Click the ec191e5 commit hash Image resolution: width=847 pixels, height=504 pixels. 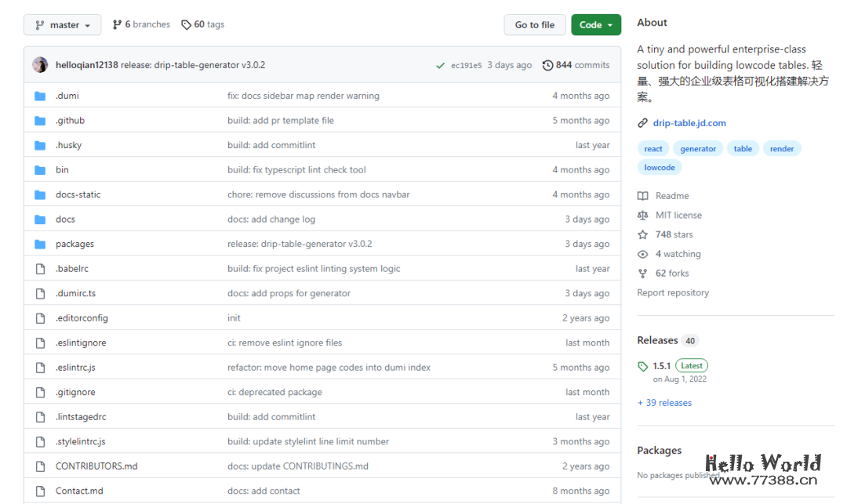[x=467, y=66]
